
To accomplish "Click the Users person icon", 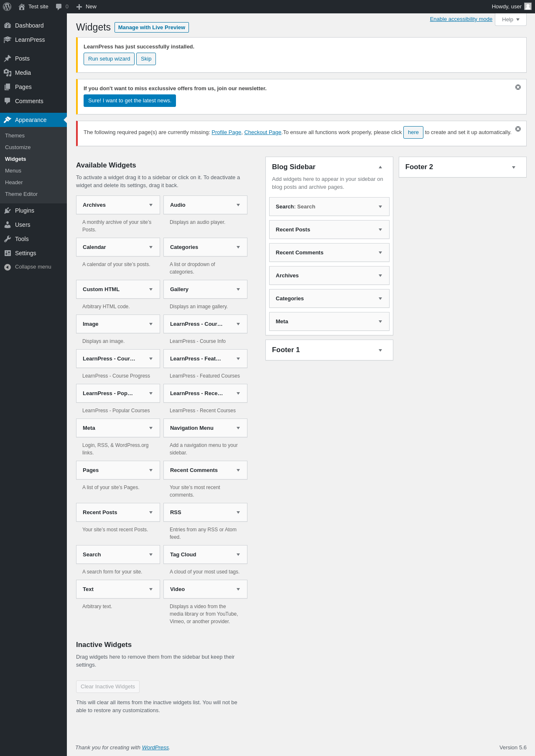I will (8, 225).
